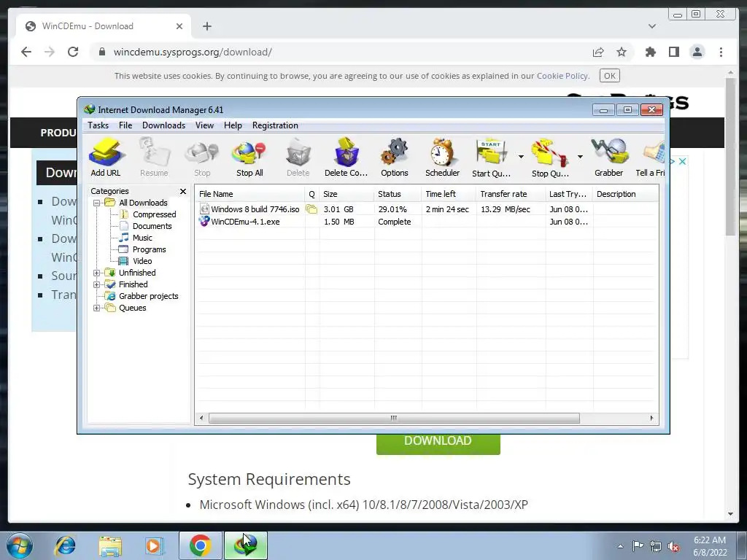747x560 pixels.
Task: Click the Tell a Friend icon
Action: [x=651, y=157]
